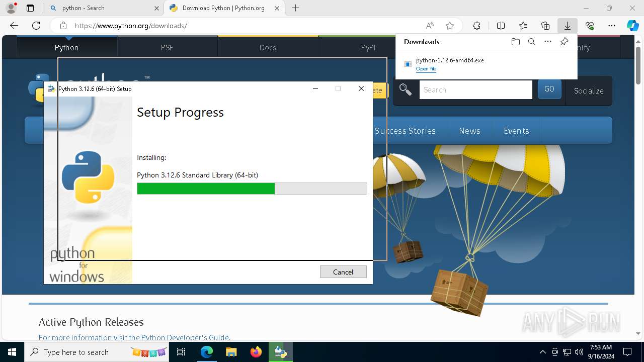The image size is (644, 362).
Task: Open more options in Downloads panel
Action: [548, 42]
